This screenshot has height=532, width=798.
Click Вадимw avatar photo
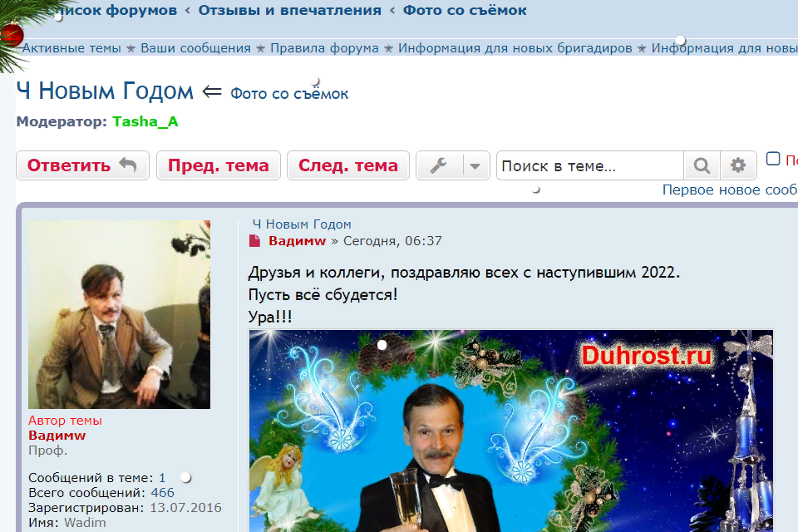119,314
